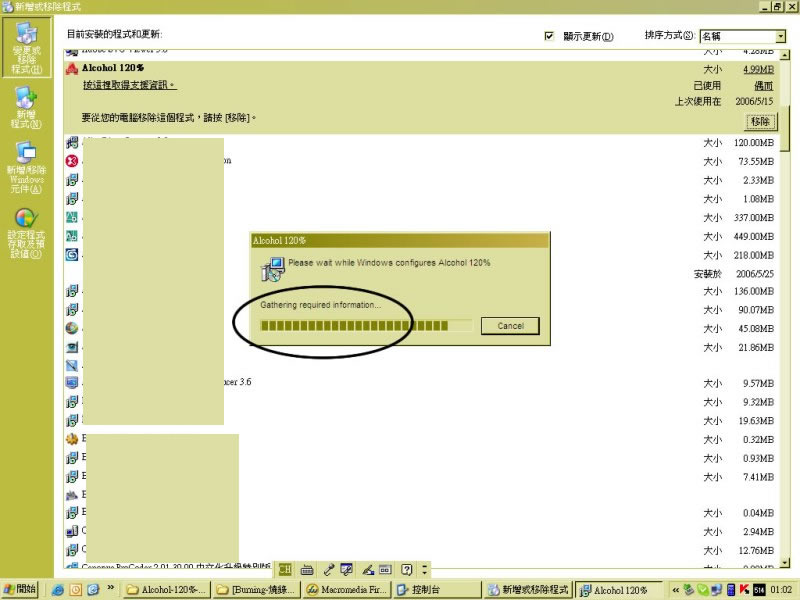This screenshot has height=600, width=800.
Task: Switch to Alcohol 120% installer taskbar button
Action: (x=619, y=590)
